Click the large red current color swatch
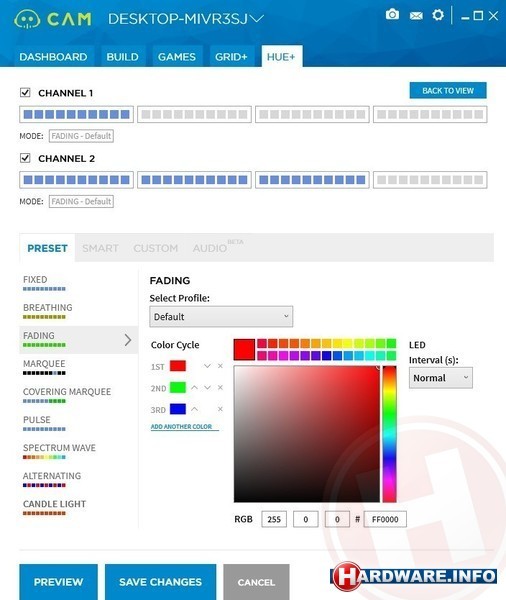This screenshot has height=600, width=506. [244, 349]
